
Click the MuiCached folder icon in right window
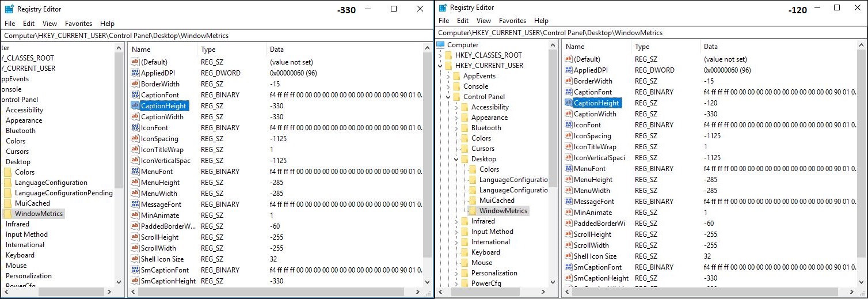pos(473,200)
